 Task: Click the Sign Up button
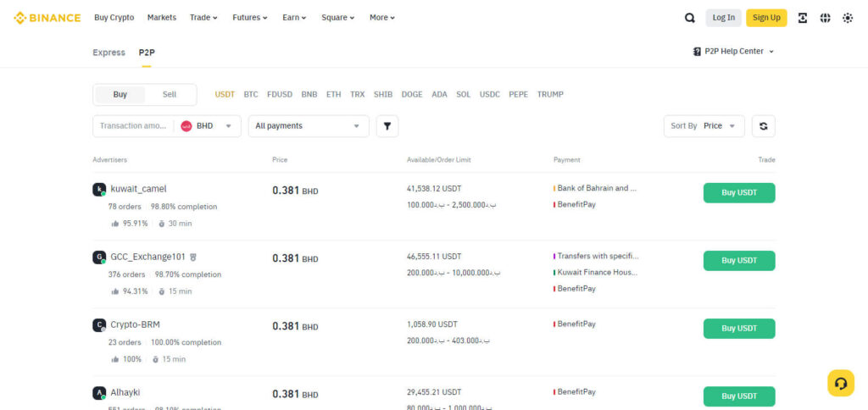tap(766, 18)
